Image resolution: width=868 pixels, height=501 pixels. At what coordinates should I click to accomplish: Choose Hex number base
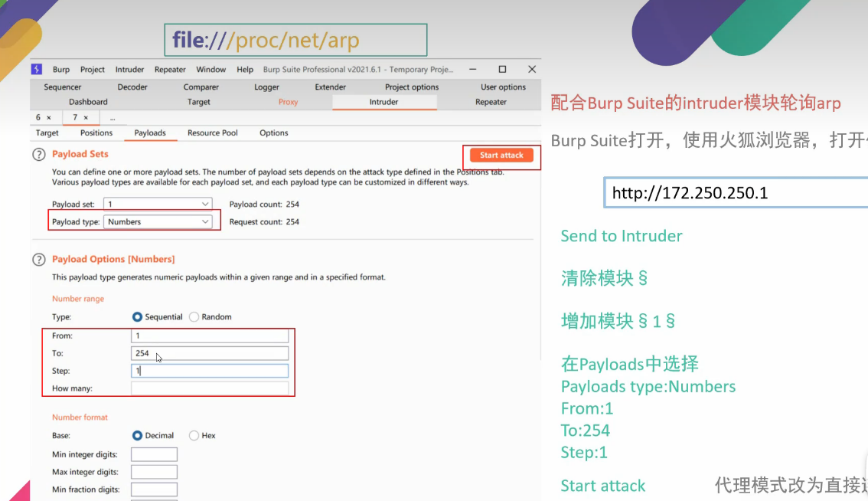coord(194,436)
